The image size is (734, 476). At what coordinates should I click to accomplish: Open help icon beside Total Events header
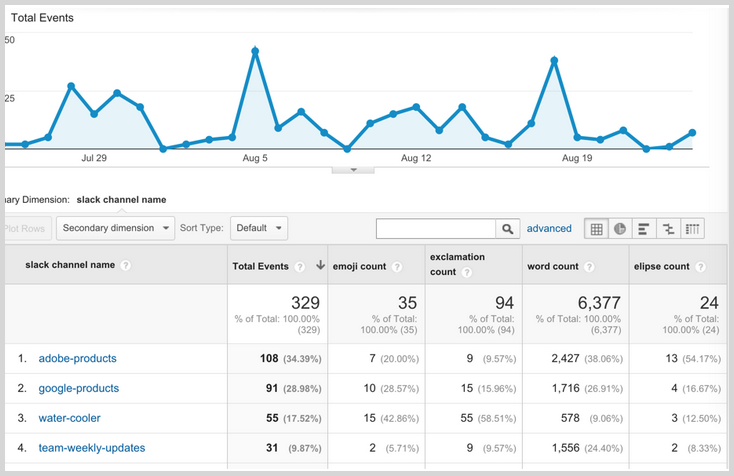pyautogui.click(x=300, y=267)
